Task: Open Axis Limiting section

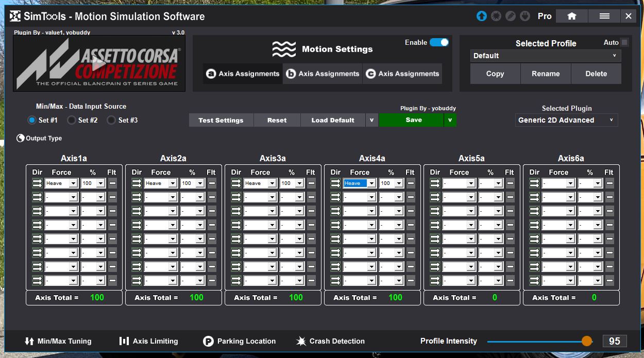Action: (x=148, y=341)
